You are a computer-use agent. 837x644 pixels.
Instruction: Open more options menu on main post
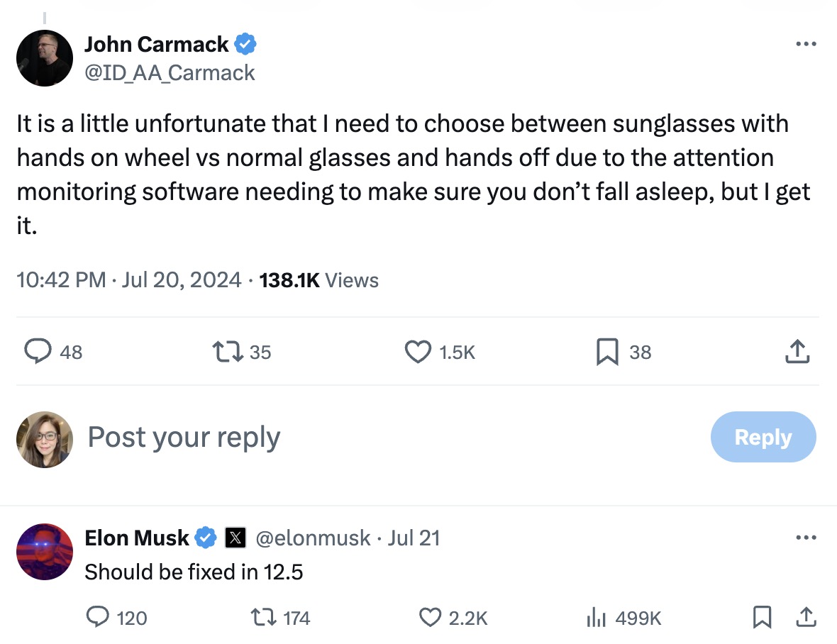pos(806,44)
